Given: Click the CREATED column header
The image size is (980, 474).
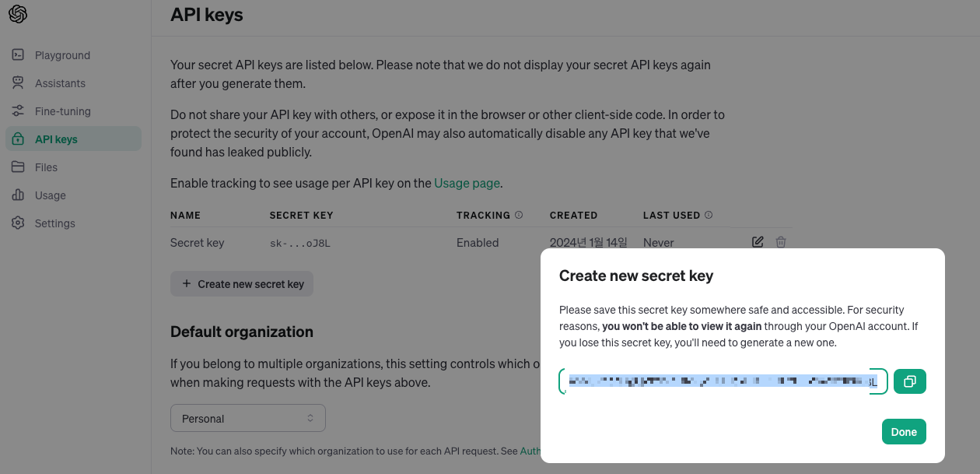Looking at the screenshot, I should [x=573, y=215].
